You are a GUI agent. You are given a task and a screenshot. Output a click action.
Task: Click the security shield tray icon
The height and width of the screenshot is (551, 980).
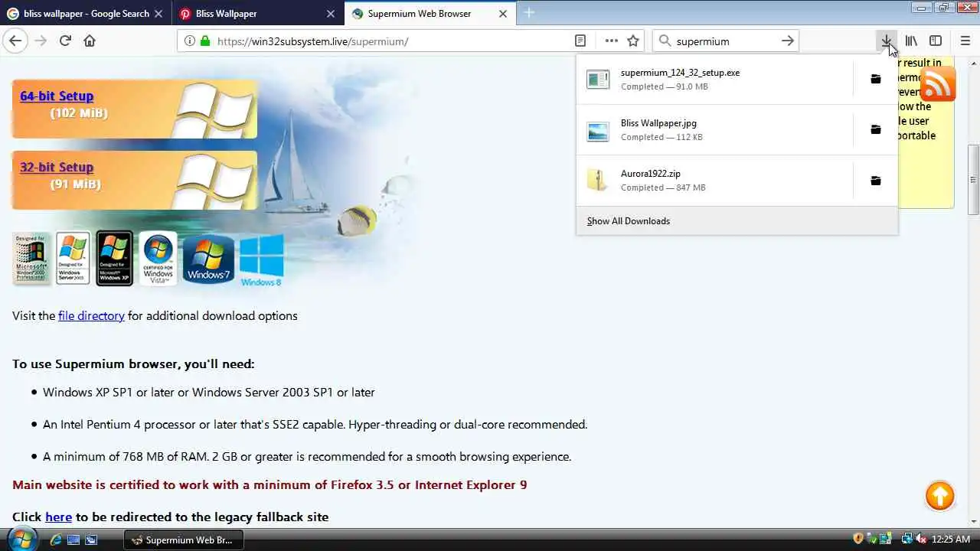pos(857,539)
